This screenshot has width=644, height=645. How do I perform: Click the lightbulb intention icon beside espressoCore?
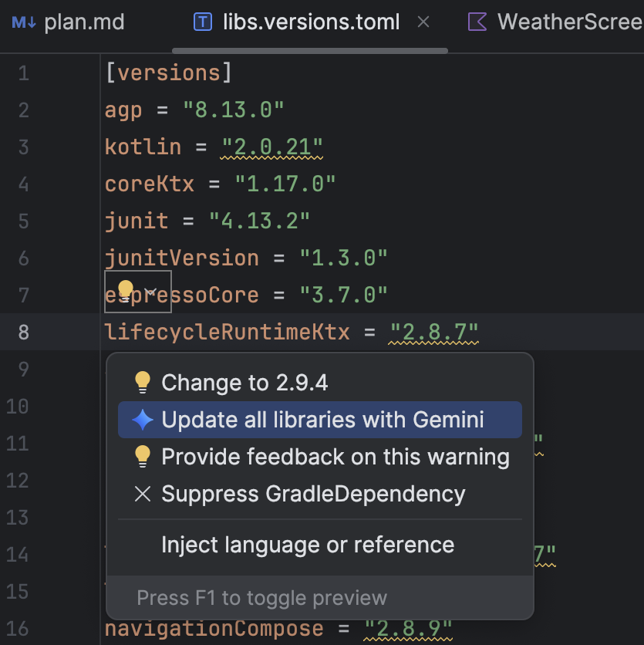(127, 292)
